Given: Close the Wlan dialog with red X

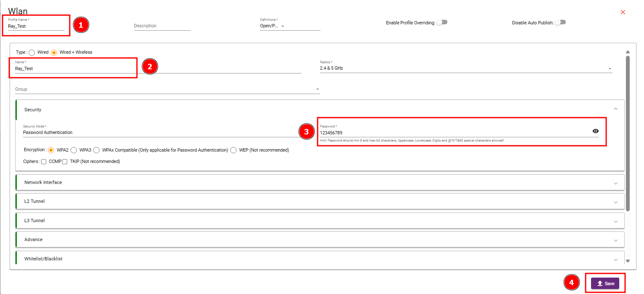Looking at the screenshot, I should pos(623,12).
